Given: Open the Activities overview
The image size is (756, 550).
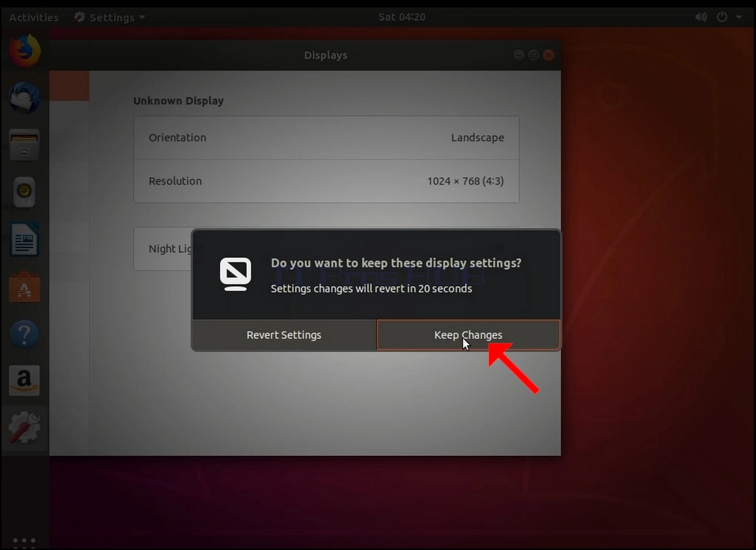Looking at the screenshot, I should (34, 18).
